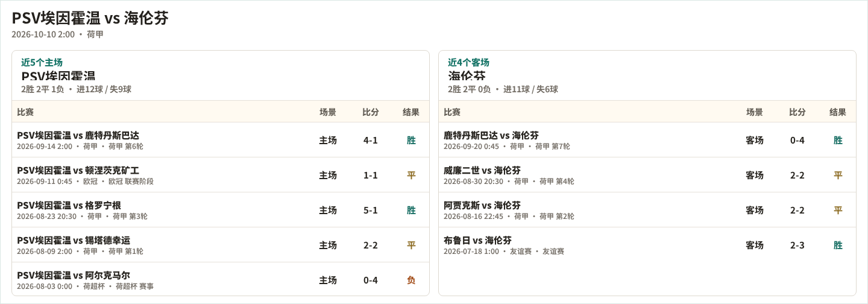Image resolution: width=868 pixels, height=304 pixels.
Task: Click the 平 result for the 威廉二世 match
Action: tap(838, 176)
